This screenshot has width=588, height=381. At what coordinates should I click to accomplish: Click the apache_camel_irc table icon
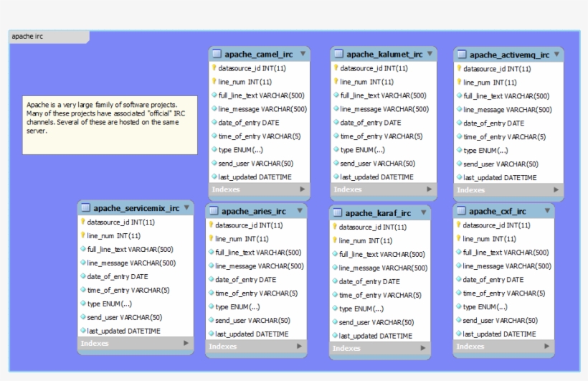tap(217, 54)
